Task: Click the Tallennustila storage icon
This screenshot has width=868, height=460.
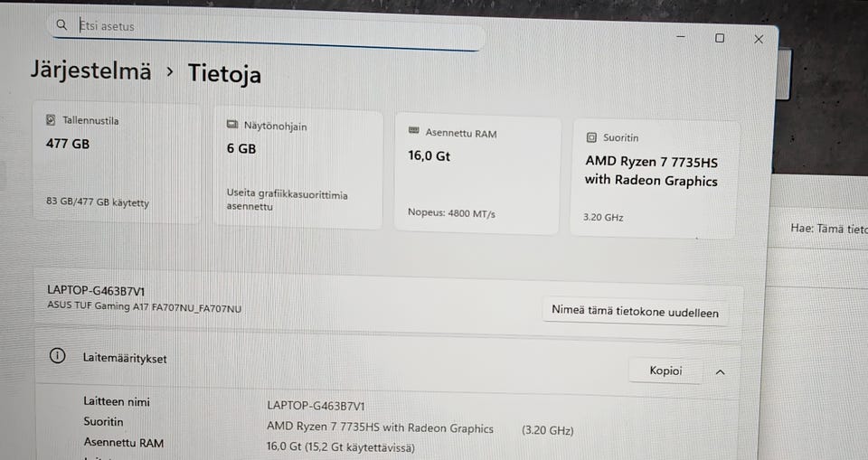Action: pyautogui.click(x=51, y=119)
